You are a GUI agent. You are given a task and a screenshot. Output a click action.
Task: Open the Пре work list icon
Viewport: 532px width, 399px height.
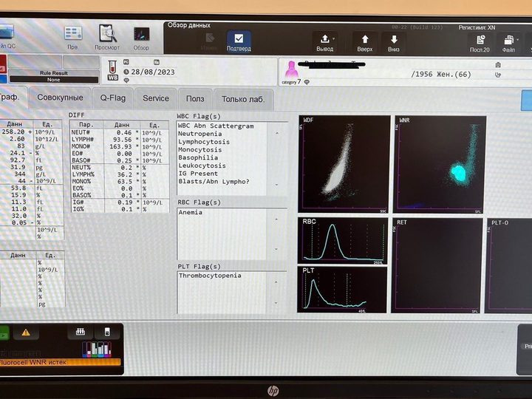[x=72, y=38]
